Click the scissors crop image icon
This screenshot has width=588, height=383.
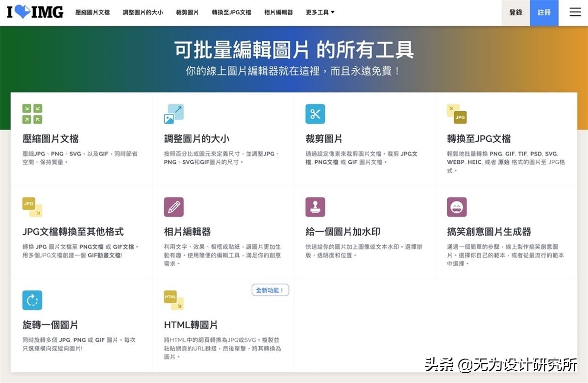[315, 114]
